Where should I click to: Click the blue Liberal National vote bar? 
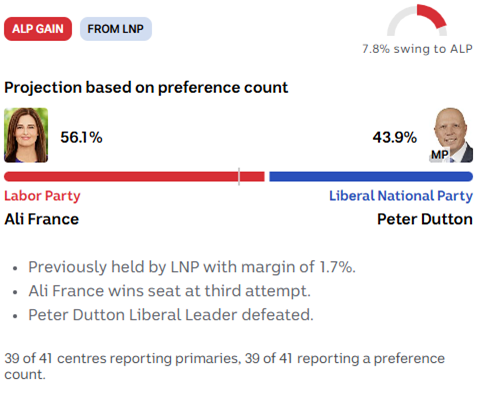point(371,177)
